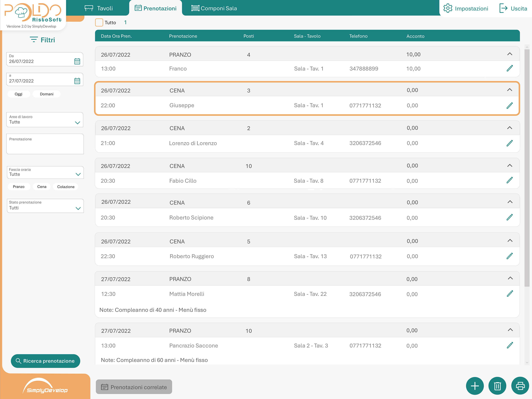Click the printer icon
The height and width of the screenshot is (399, 532).
[520, 386]
